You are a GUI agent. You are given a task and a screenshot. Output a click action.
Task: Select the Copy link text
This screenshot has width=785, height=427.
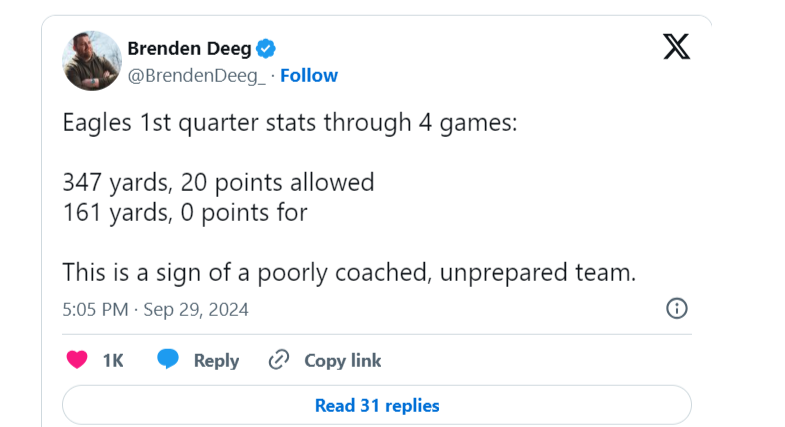pos(342,360)
